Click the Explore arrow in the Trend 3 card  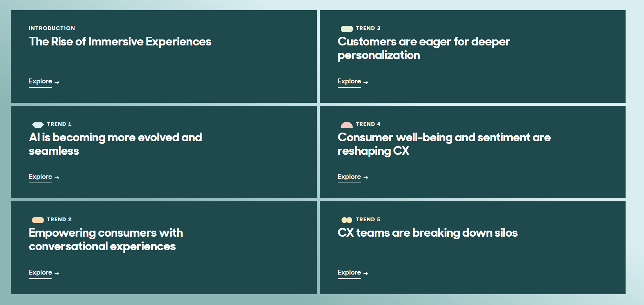coord(366,82)
